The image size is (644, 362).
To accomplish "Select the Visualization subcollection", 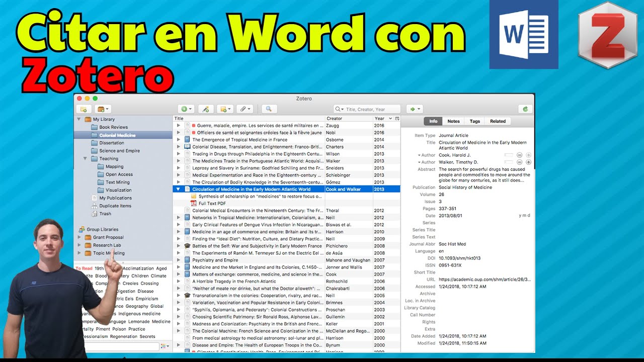I will [x=119, y=190].
